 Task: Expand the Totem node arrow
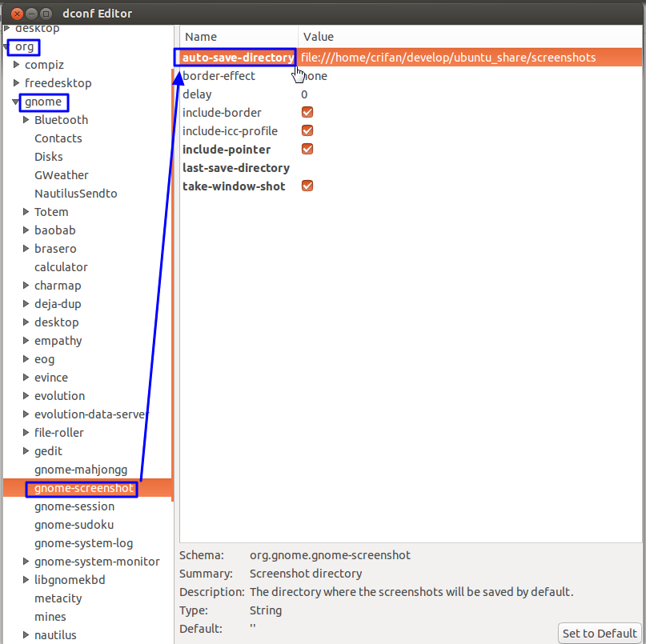(x=26, y=212)
